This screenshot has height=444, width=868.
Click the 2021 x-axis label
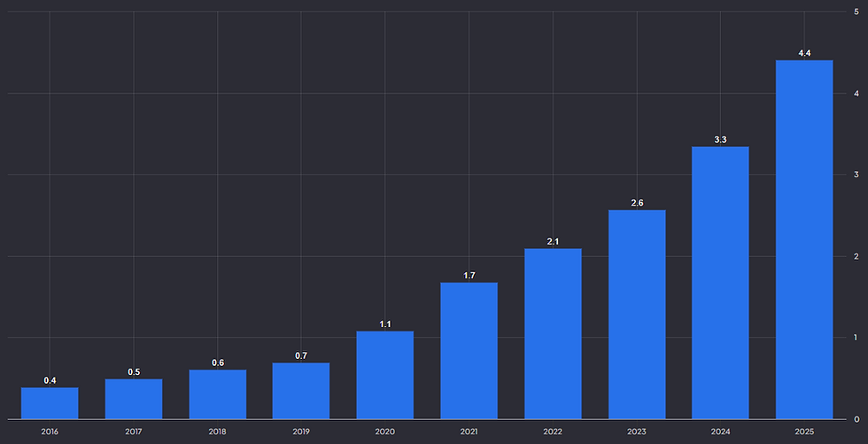(469, 432)
